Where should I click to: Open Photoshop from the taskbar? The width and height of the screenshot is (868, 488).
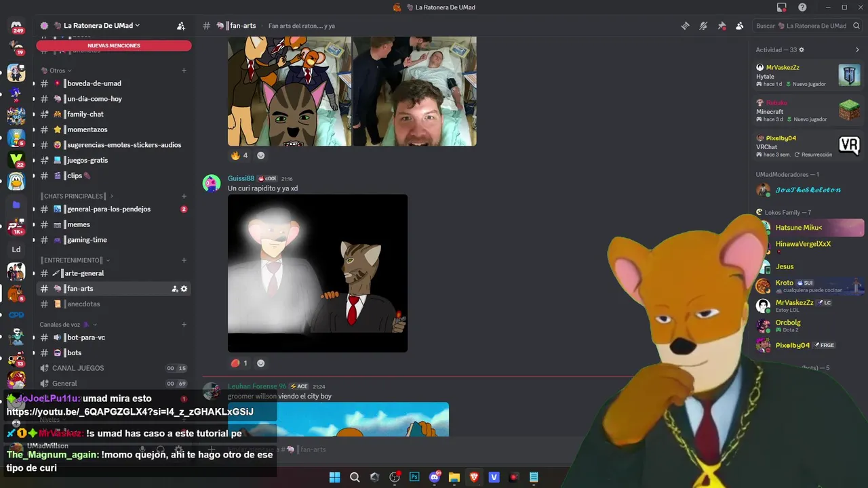[414, 477]
